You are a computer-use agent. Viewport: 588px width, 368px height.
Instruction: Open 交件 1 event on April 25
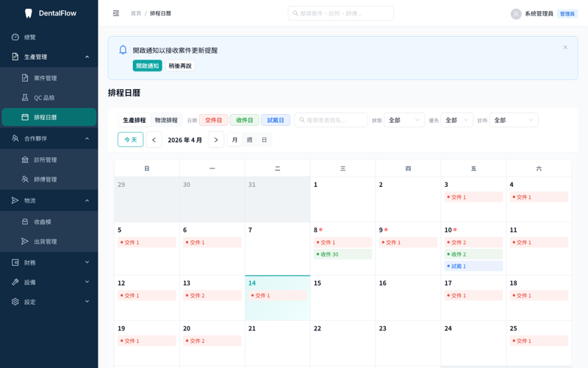[539, 341]
